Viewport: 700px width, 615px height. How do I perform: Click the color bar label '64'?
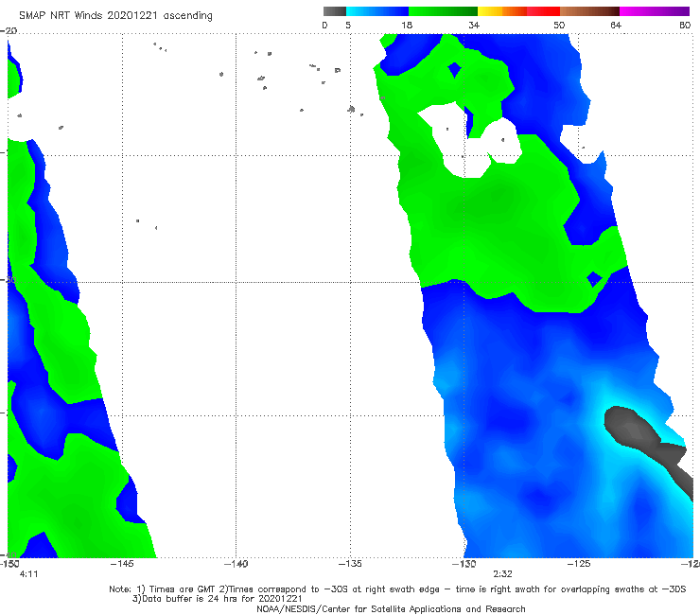[x=616, y=25]
